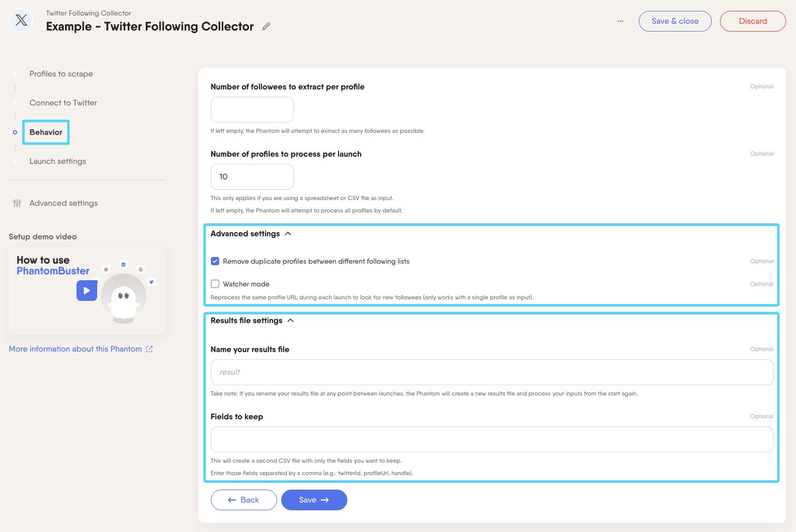Click the Name your results file field
Image resolution: width=796 pixels, height=532 pixels.
pyautogui.click(x=492, y=372)
